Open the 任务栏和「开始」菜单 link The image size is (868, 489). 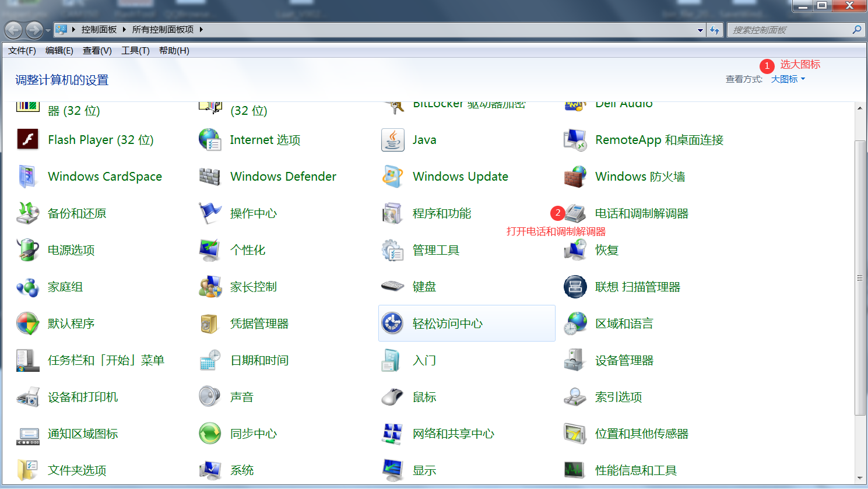(106, 360)
